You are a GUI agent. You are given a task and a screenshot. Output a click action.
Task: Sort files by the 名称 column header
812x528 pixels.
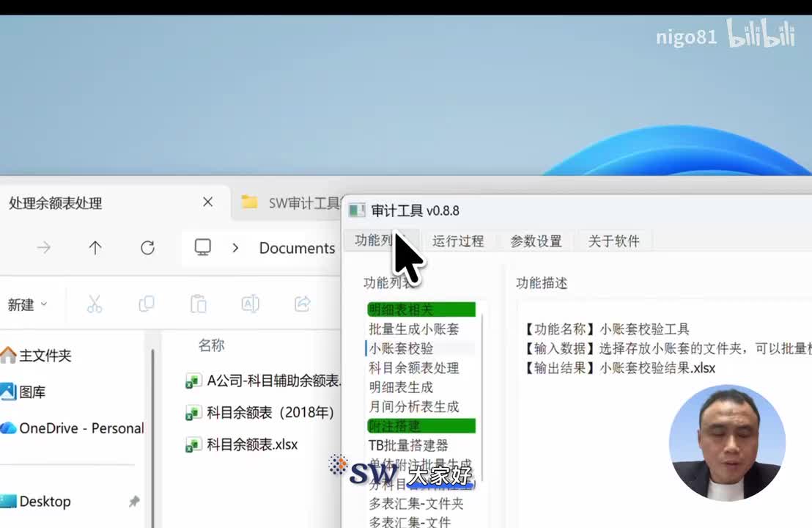pos(211,345)
